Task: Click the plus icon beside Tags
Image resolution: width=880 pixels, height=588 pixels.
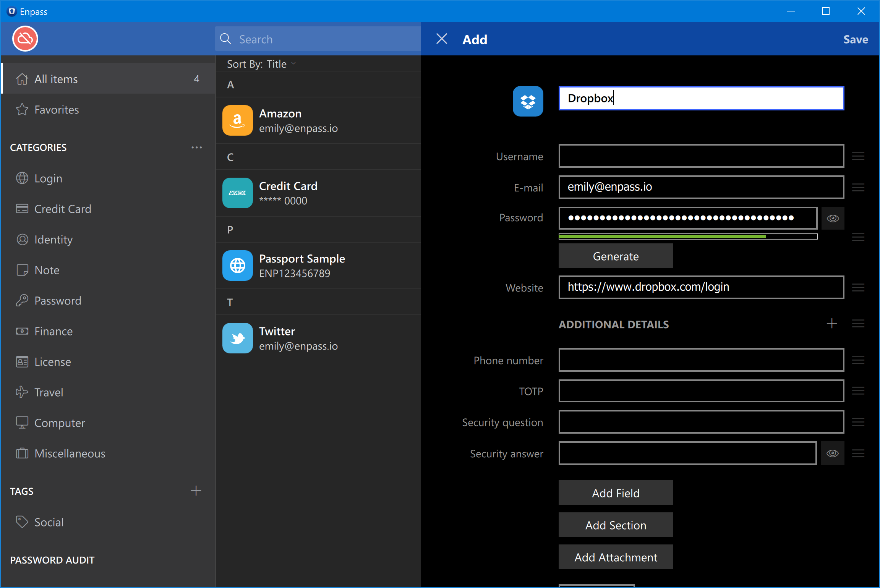Action: point(196,491)
